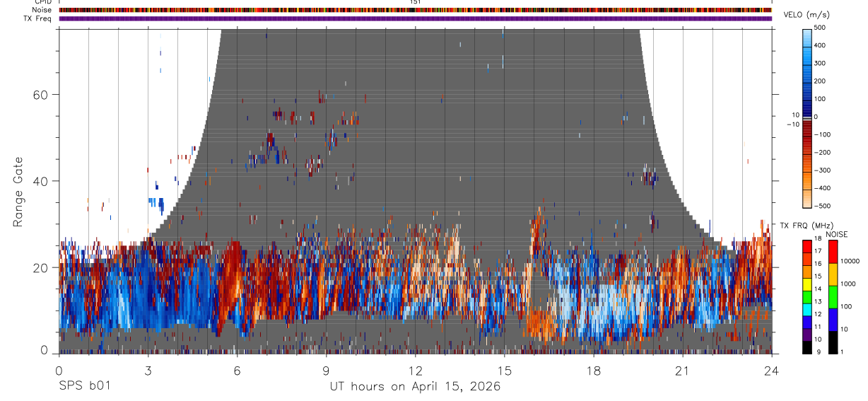The image size is (868, 401).
Task: Select the red top swatch of NOISE bar
Action: coord(833,252)
